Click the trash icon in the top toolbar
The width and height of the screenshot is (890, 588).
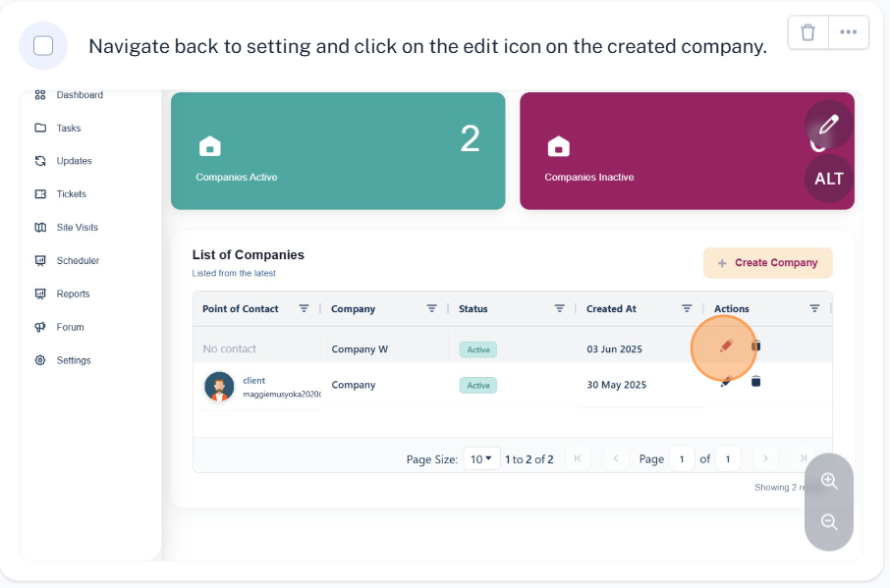click(x=807, y=32)
